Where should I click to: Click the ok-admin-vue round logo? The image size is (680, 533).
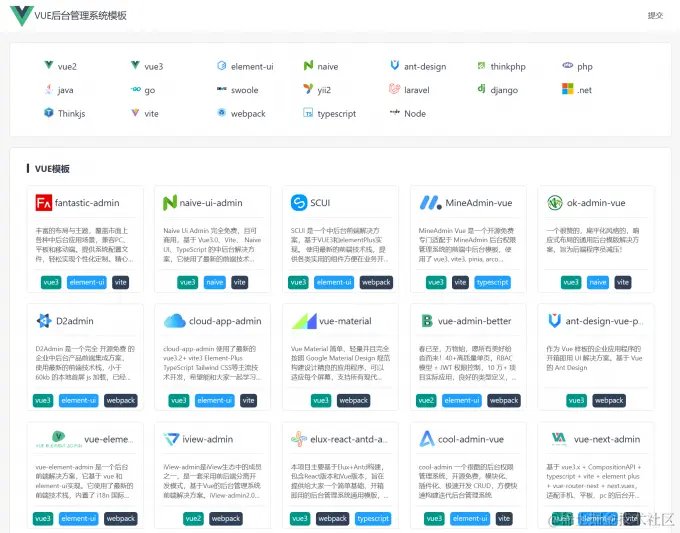(x=555, y=203)
